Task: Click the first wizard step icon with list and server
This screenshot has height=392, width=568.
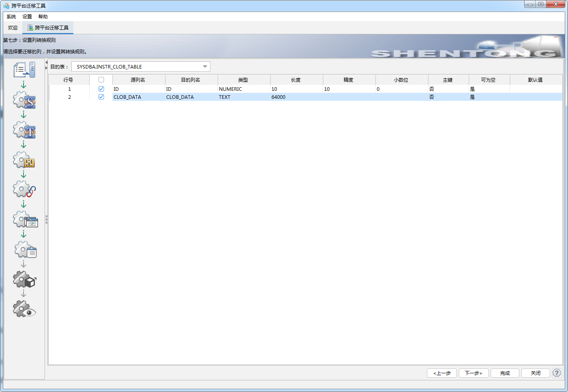Action: 24,70
